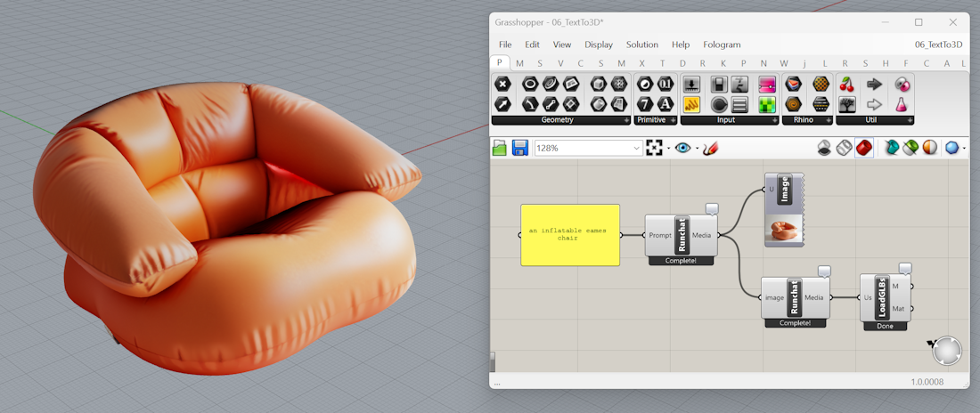
Task: Expand the Primitive panel dropdown arrow
Action: pos(674,120)
